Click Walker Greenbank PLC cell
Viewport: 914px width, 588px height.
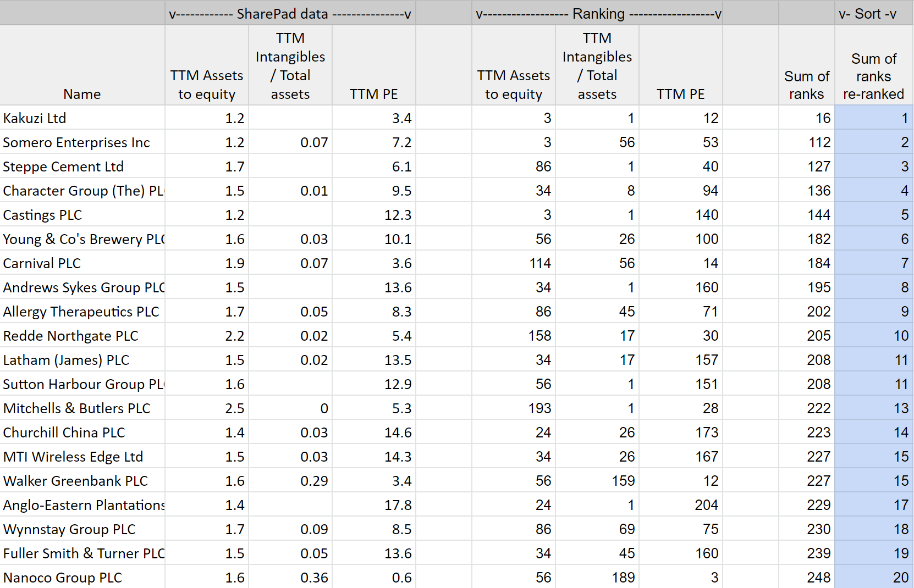click(82, 480)
